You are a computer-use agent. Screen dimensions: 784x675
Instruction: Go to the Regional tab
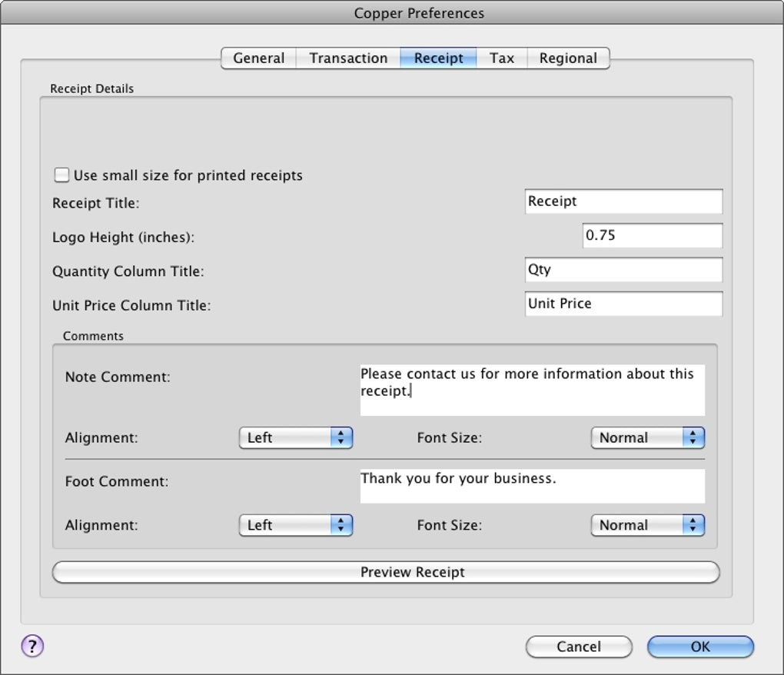point(568,58)
